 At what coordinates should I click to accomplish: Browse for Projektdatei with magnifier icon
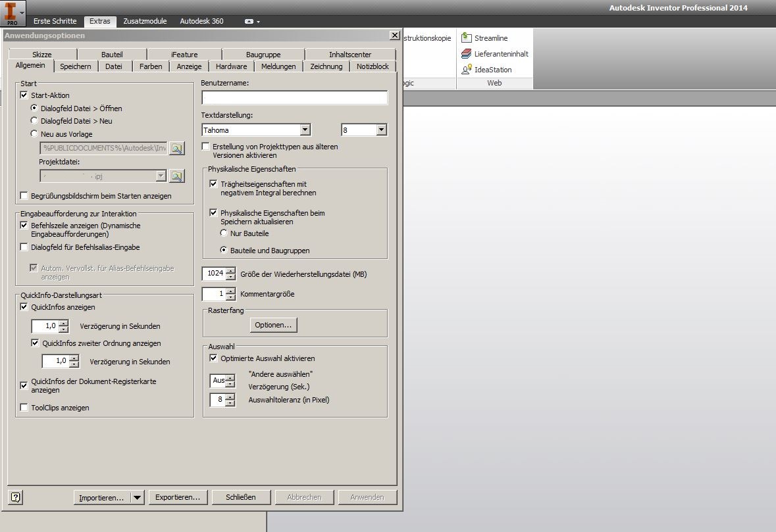tap(176, 176)
